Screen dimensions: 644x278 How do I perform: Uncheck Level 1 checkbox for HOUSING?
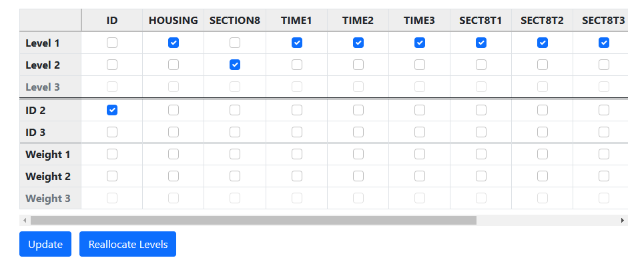pos(174,43)
